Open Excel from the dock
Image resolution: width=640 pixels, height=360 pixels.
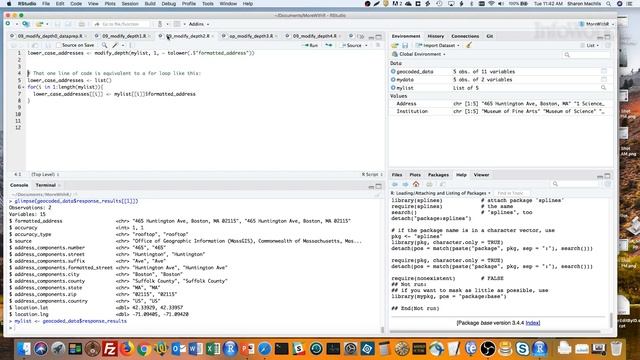click(x=213, y=349)
